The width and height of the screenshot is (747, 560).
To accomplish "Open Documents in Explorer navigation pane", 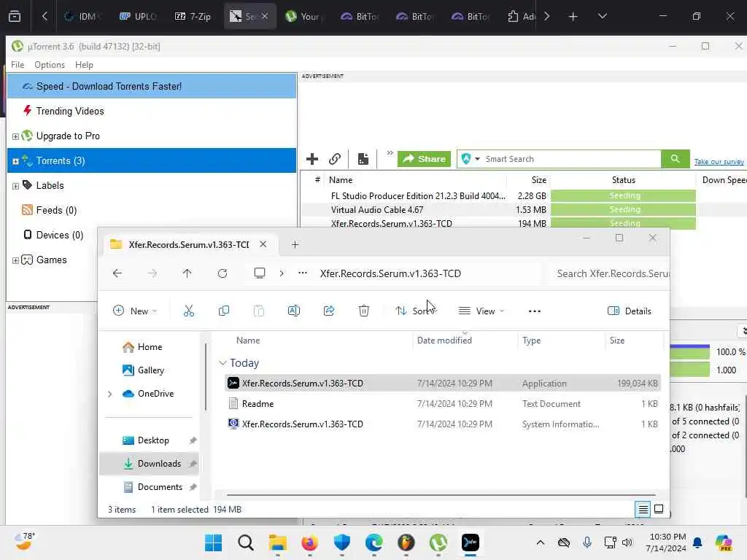I will 153,486.
